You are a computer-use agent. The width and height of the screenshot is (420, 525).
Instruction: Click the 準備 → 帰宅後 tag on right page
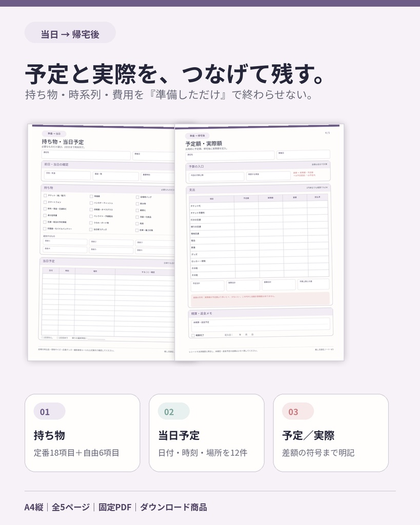[197, 135]
